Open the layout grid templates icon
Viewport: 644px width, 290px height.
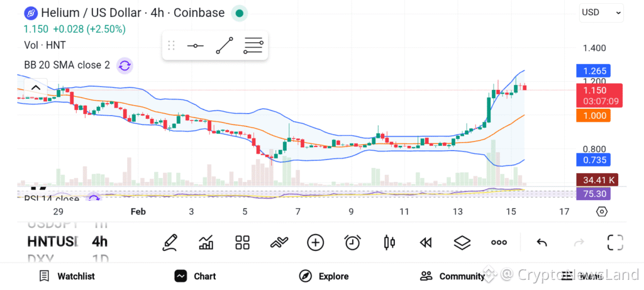(242, 242)
